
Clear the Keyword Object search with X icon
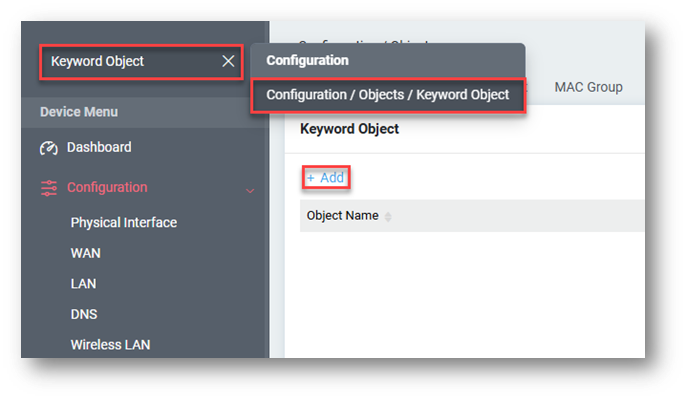pyautogui.click(x=228, y=62)
